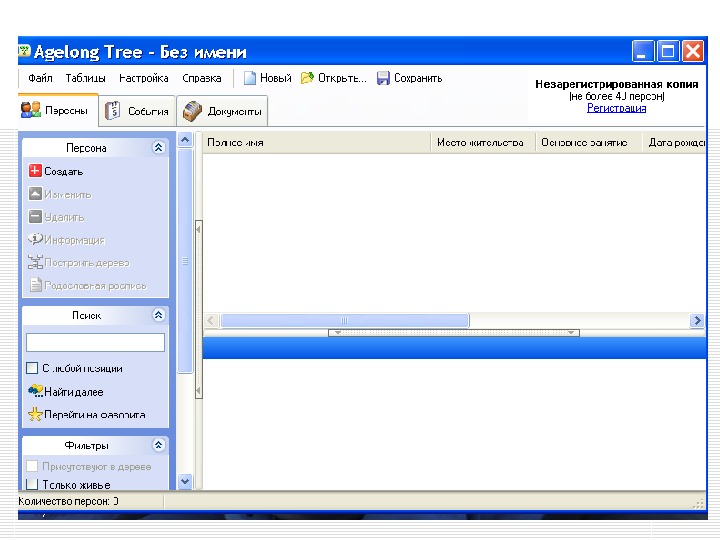The width and height of the screenshot is (720, 540).
Task: Click the table scrollbar left arrow
Action: [211, 320]
